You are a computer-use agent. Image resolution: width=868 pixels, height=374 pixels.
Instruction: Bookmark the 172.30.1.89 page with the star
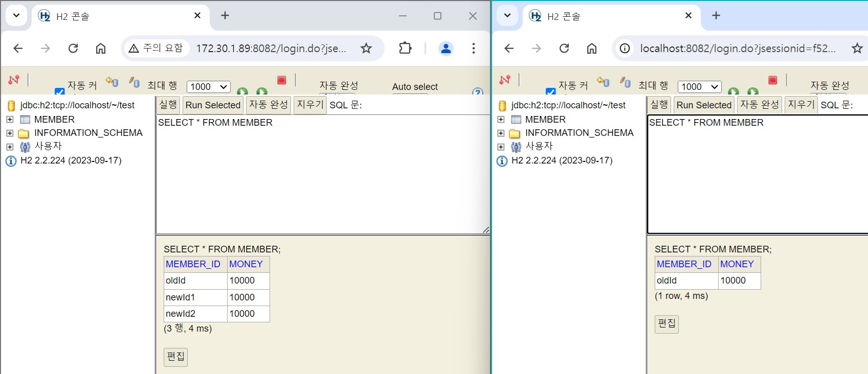[x=366, y=48]
